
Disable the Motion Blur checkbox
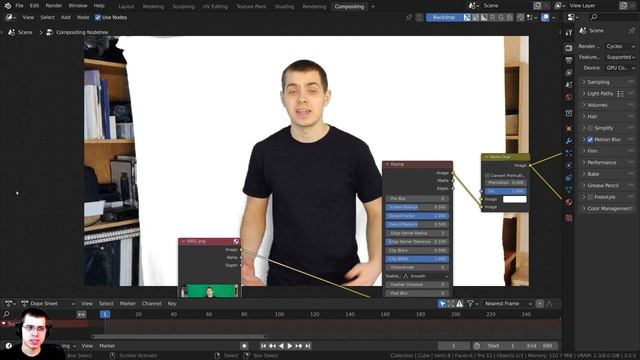point(590,140)
